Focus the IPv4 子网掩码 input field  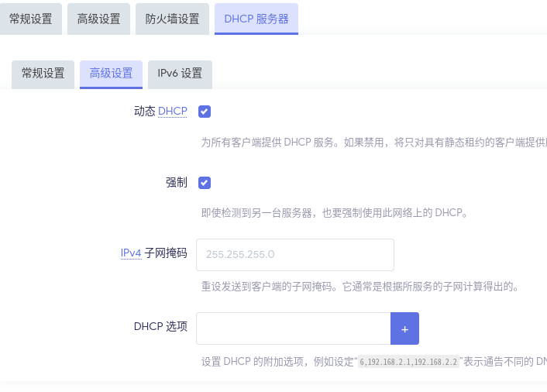tap(295, 254)
